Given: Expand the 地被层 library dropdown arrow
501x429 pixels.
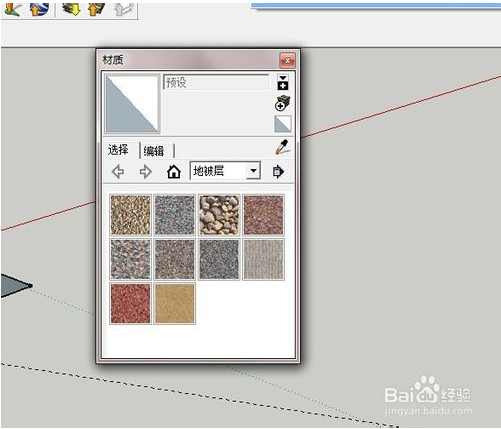Looking at the screenshot, I should pyautogui.click(x=253, y=171).
